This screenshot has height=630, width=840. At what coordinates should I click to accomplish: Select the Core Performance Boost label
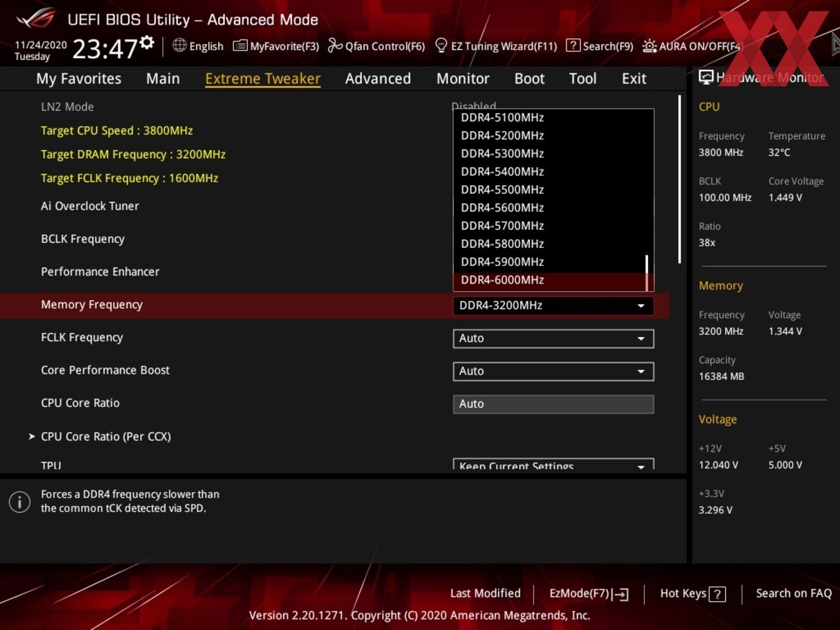[105, 370]
